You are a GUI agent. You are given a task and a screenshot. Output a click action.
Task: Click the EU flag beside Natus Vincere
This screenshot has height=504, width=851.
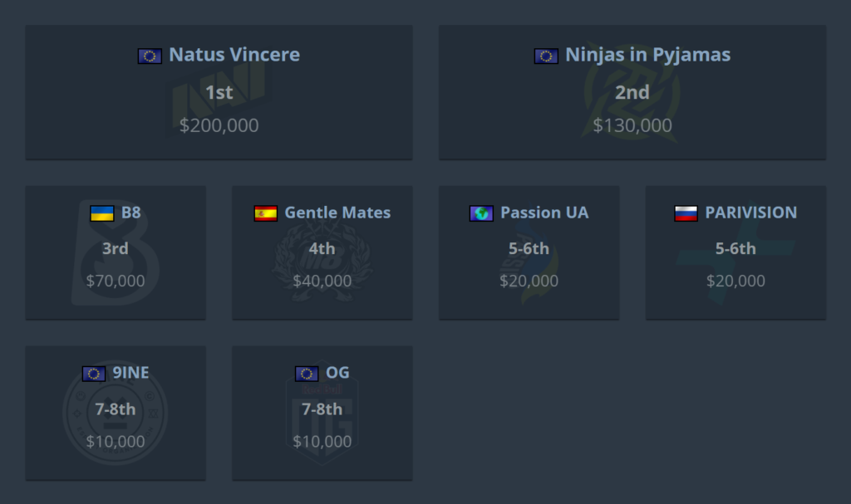[150, 56]
